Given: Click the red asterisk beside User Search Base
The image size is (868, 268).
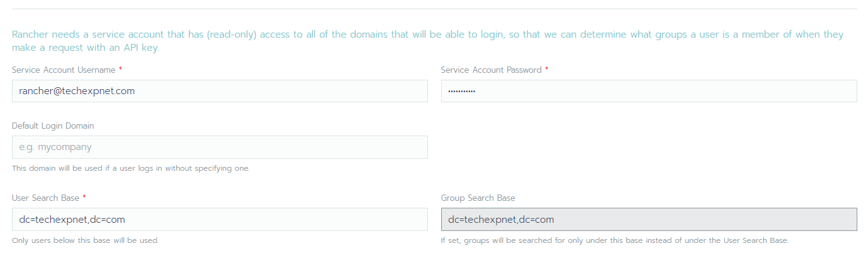Looking at the screenshot, I should pyautogui.click(x=84, y=197).
